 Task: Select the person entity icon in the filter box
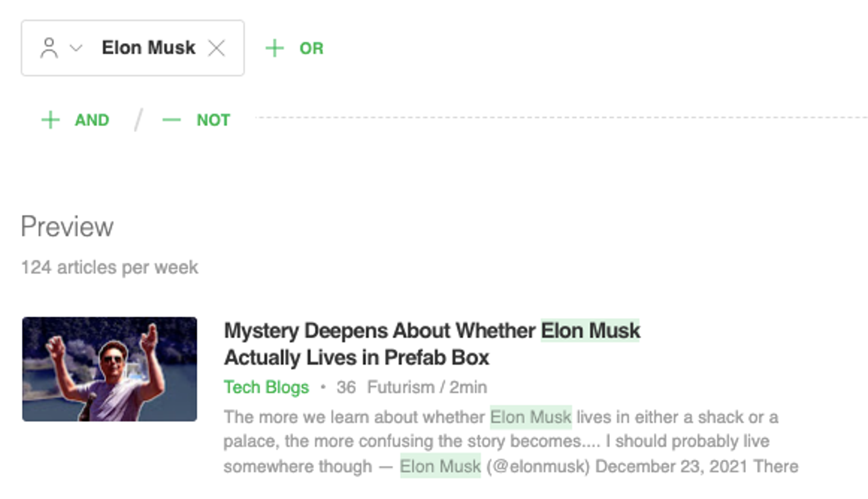[50, 48]
